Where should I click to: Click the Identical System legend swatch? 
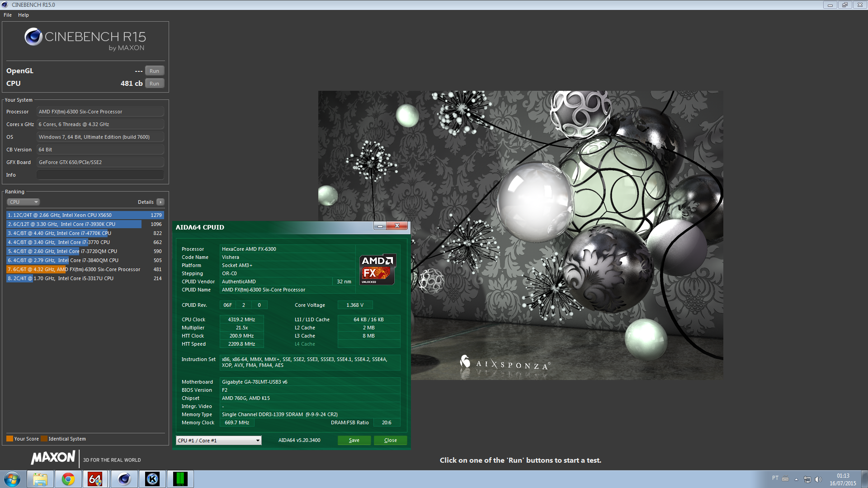click(x=44, y=439)
